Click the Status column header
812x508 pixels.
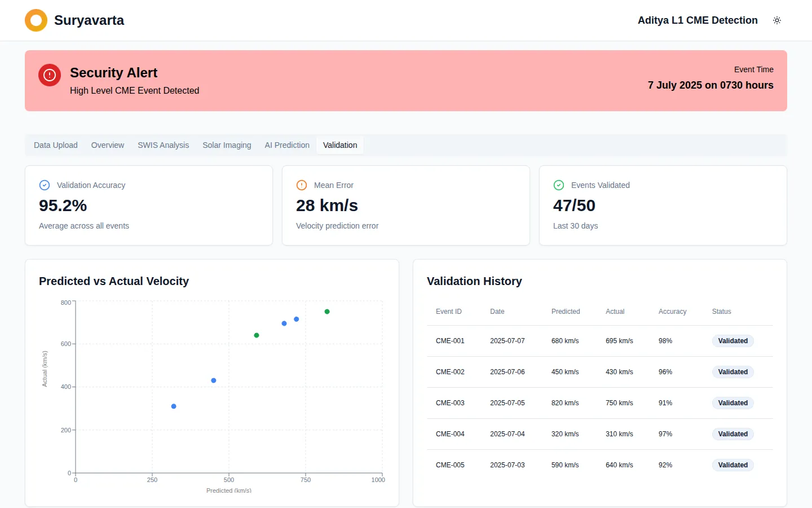721,312
